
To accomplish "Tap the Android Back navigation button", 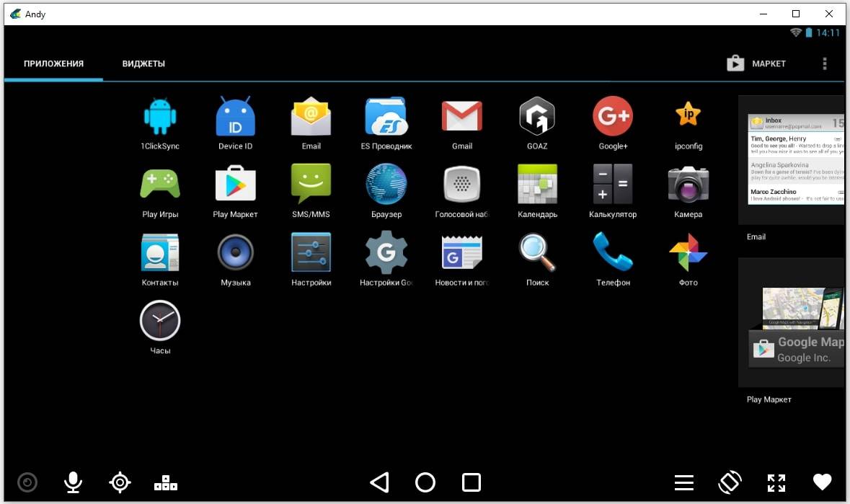I will tap(379, 482).
